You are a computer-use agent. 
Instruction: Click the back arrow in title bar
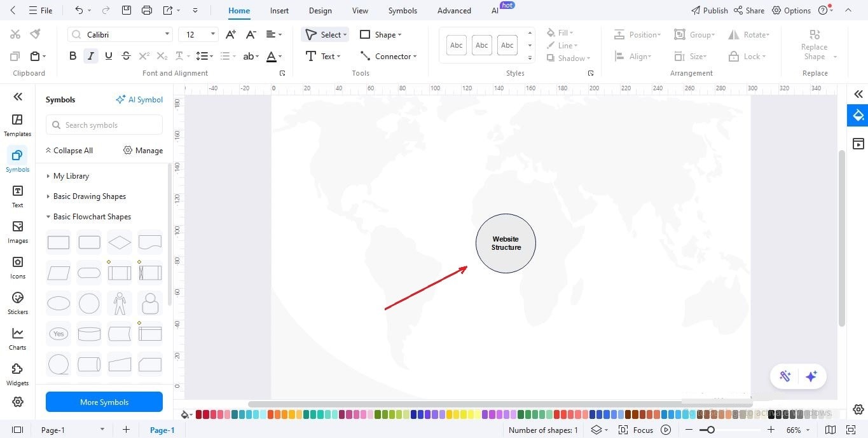[x=13, y=10]
